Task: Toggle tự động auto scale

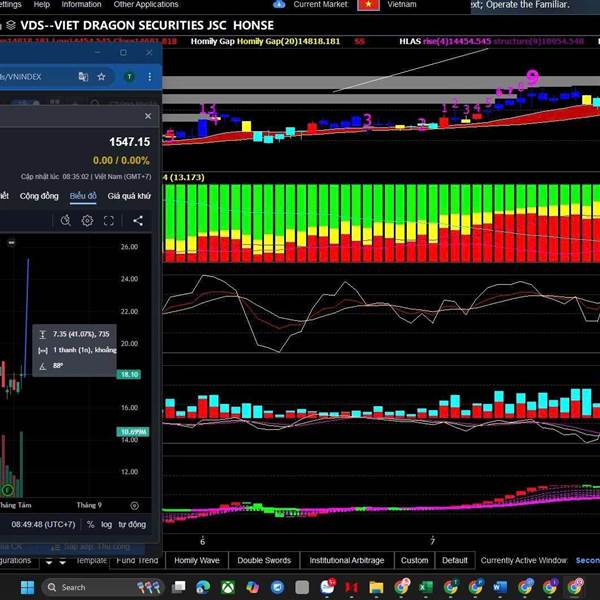Action: 132,524
